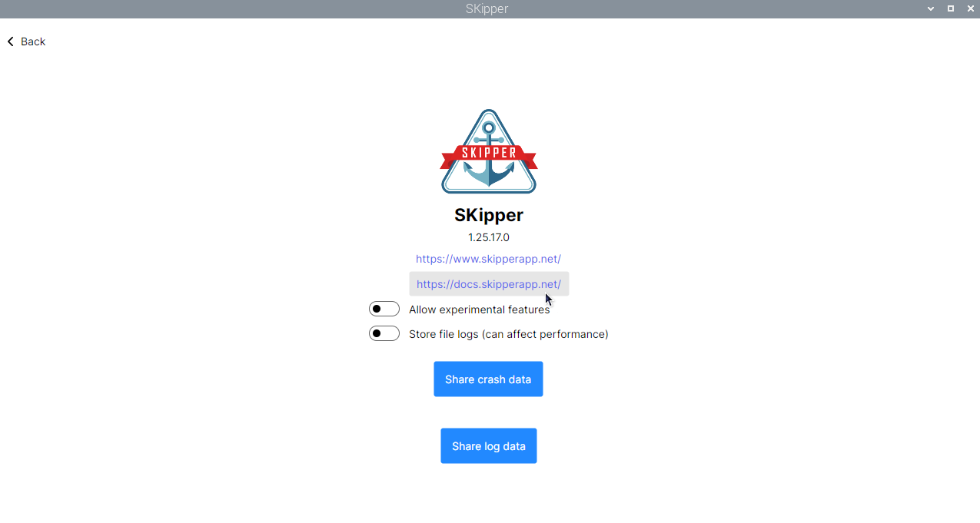Click the SKipper title in the title bar
The image size is (980, 523).
[x=487, y=9]
